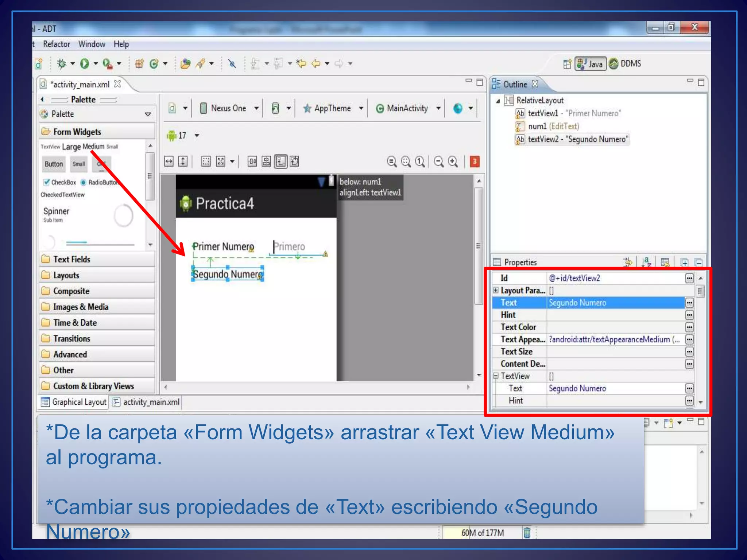The image size is (747, 560).
Task: Click the ellipsis button for Id property
Action: (689, 278)
